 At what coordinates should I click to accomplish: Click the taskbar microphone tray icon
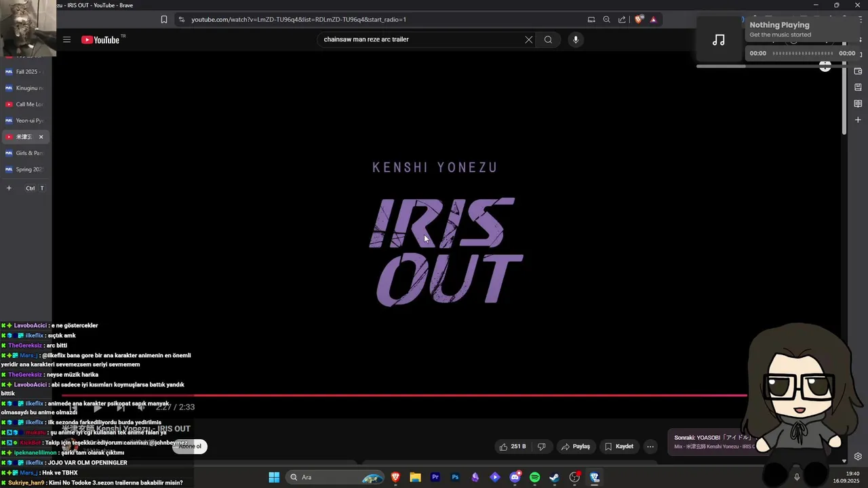797,477
